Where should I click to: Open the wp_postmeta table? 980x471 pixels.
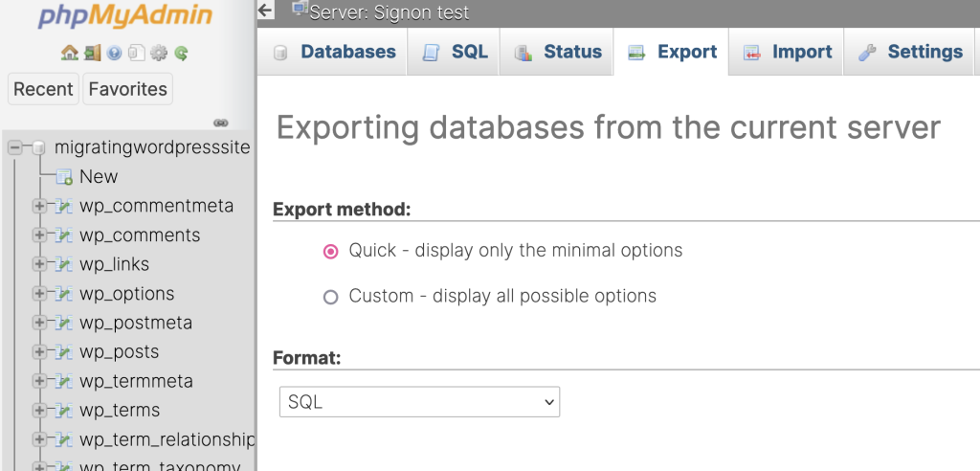pyautogui.click(x=136, y=323)
